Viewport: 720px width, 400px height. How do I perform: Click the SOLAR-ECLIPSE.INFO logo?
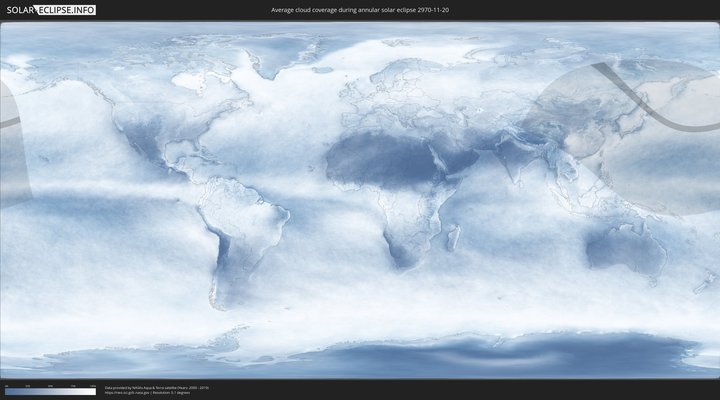49,10
